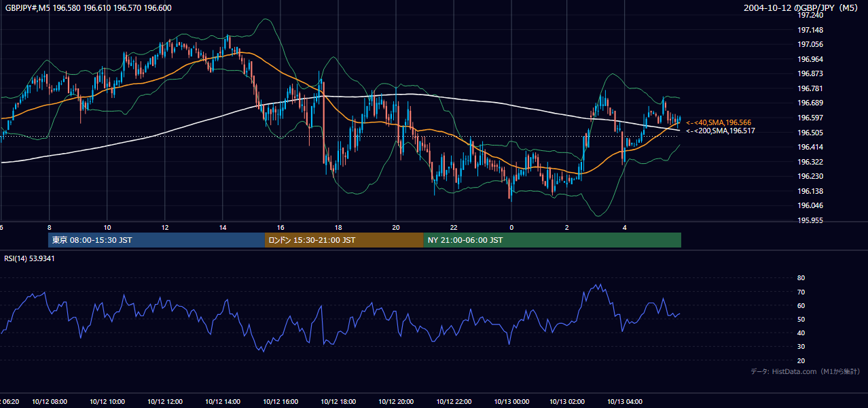Image resolution: width=868 pixels, height=408 pixels.
Task: Click the RSI 30 level label
Action: [x=801, y=347]
